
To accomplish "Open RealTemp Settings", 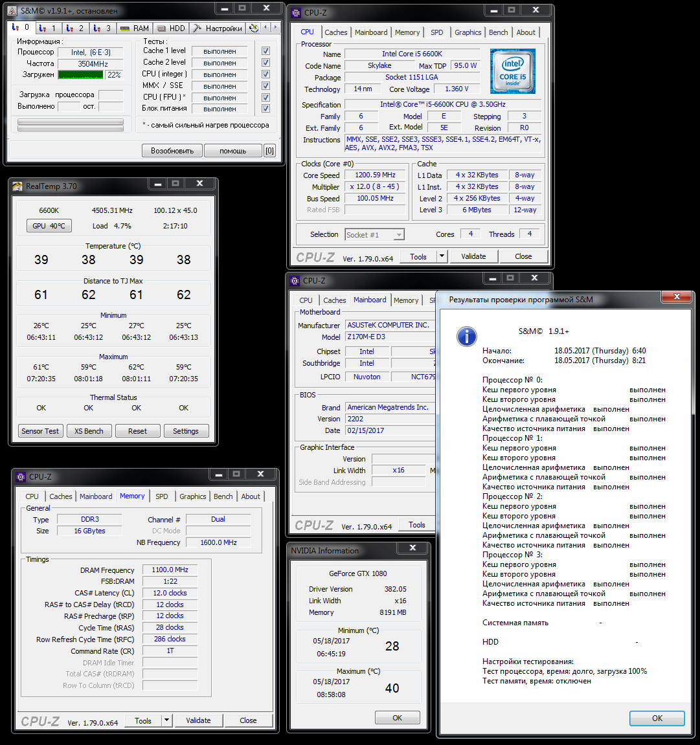I will pos(186,431).
